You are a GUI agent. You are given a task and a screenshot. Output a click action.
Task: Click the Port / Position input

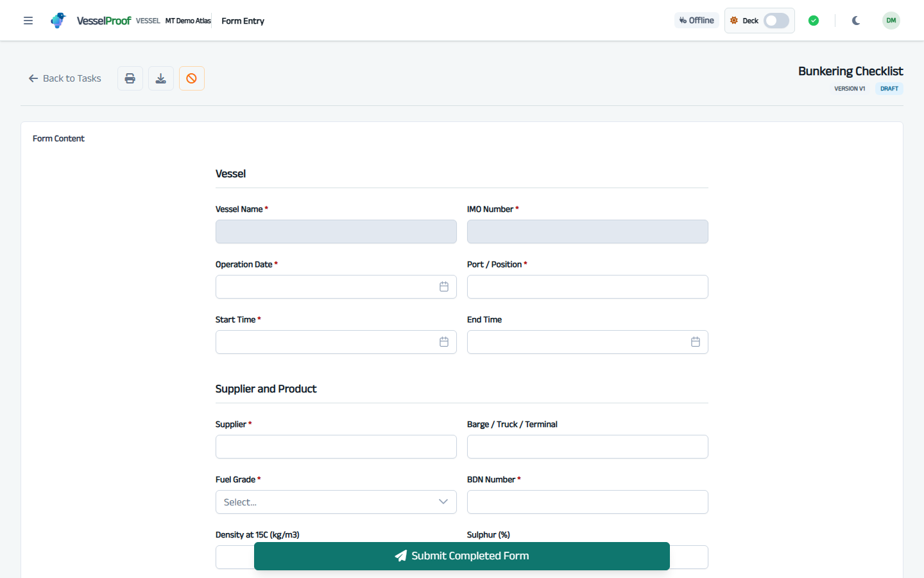[x=588, y=287]
